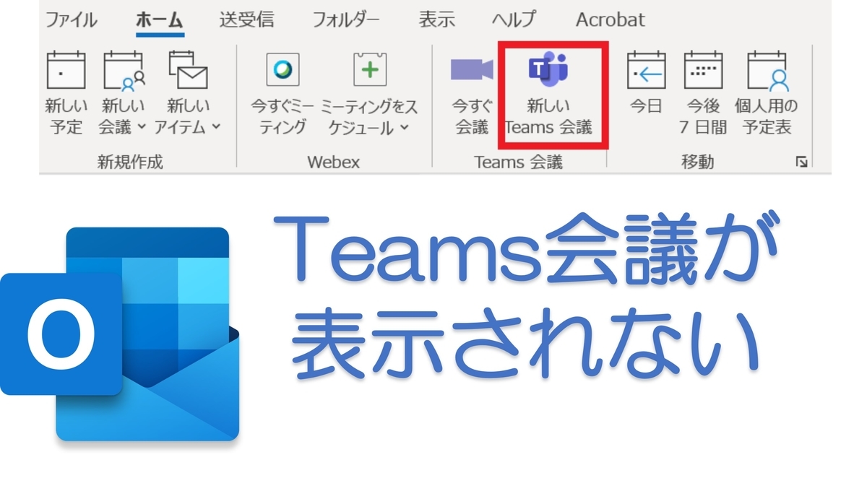Open the ファイル tab

pyautogui.click(x=71, y=19)
